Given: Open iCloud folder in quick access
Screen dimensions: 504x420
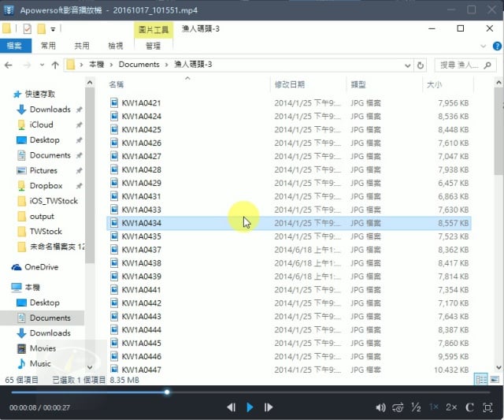Looking at the screenshot, I should tap(41, 125).
